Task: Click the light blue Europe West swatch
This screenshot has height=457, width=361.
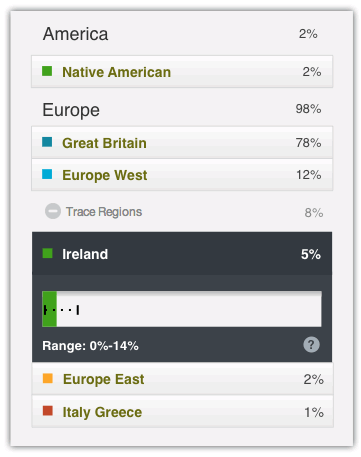Action: (47, 174)
